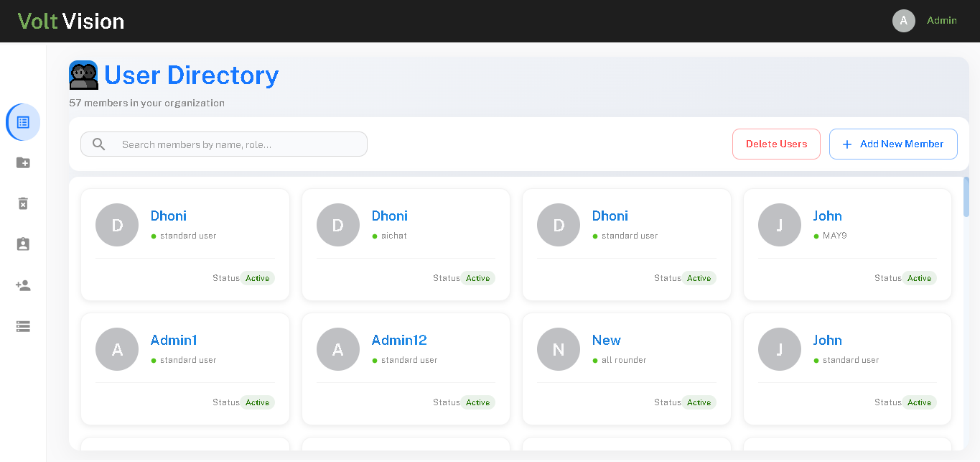Viewport: 980px width, 462px height.
Task: Toggle John's Active status badge
Action: [x=920, y=278]
